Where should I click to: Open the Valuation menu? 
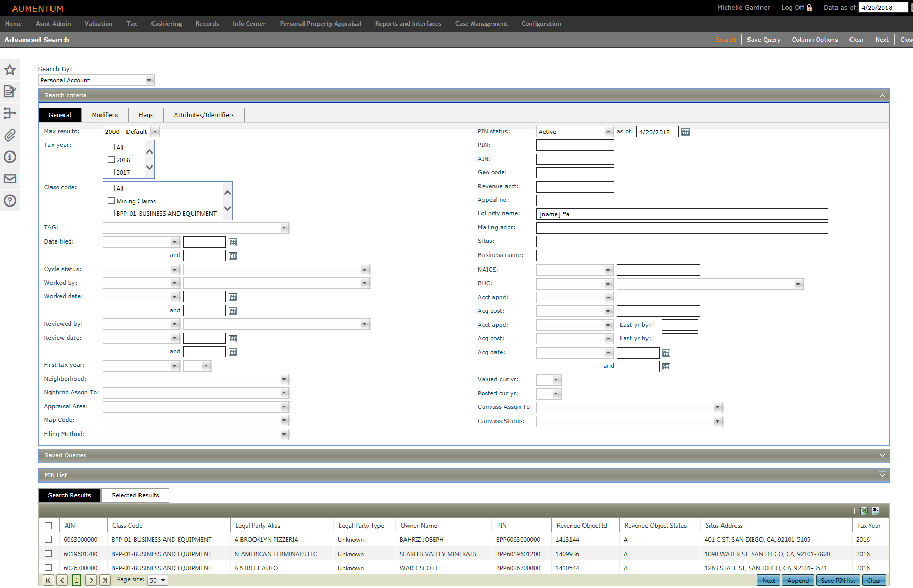[98, 24]
